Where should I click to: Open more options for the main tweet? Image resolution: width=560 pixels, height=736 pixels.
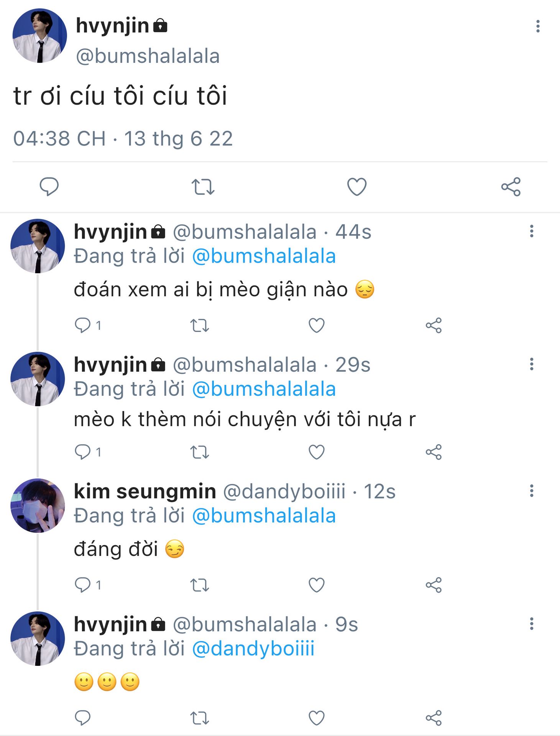click(x=538, y=26)
